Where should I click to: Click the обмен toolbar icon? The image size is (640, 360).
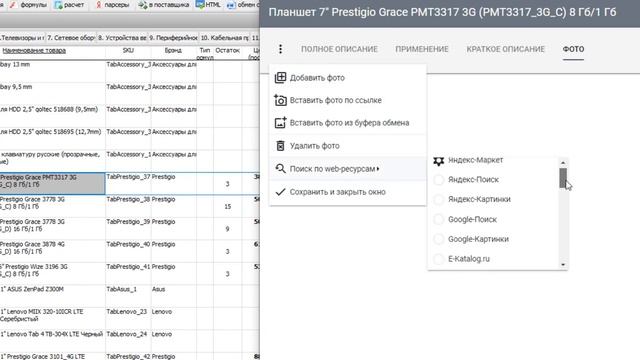point(231,5)
